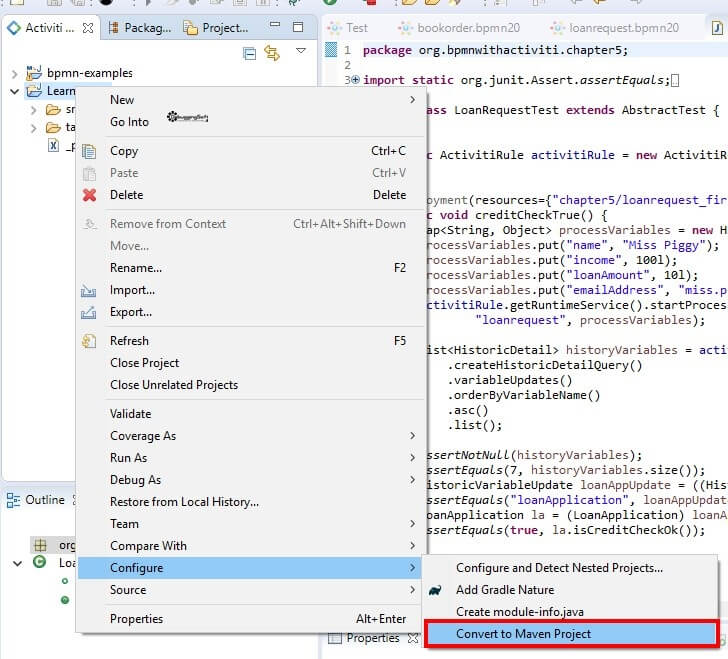
Task: Click the Java file tab icon at right edge
Action: [717, 28]
